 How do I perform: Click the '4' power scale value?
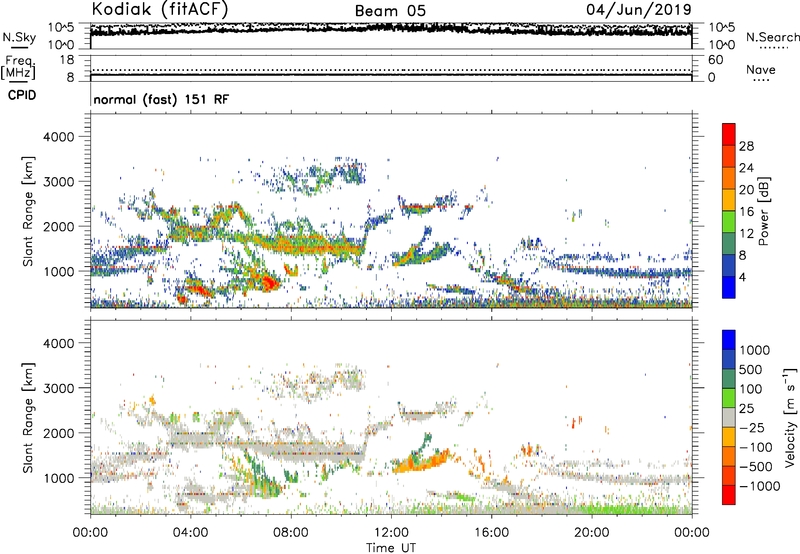click(742, 277)
